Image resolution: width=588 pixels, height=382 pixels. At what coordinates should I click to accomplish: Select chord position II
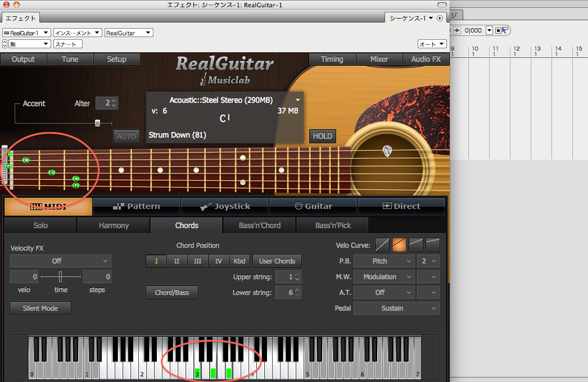[x=177, y=261]
